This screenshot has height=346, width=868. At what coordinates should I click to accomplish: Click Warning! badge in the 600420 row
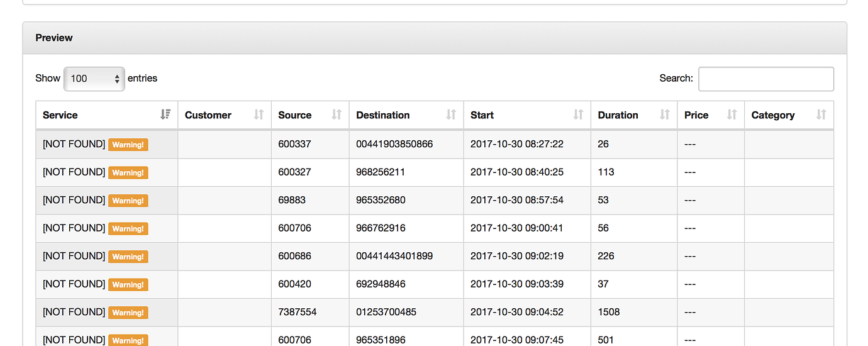[x=128, y=284]
